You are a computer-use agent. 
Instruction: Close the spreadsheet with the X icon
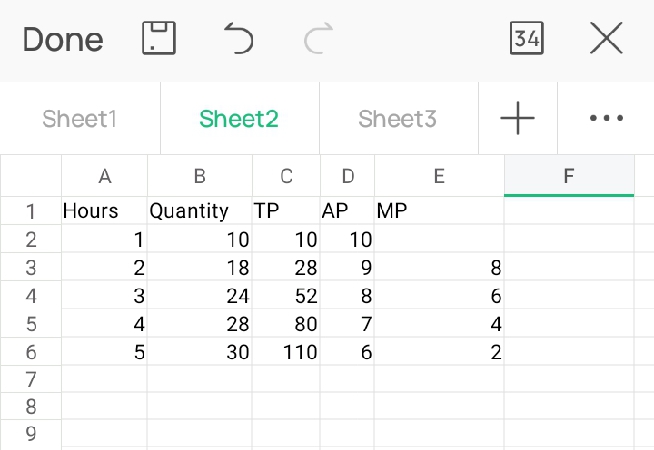pos(606,39)
